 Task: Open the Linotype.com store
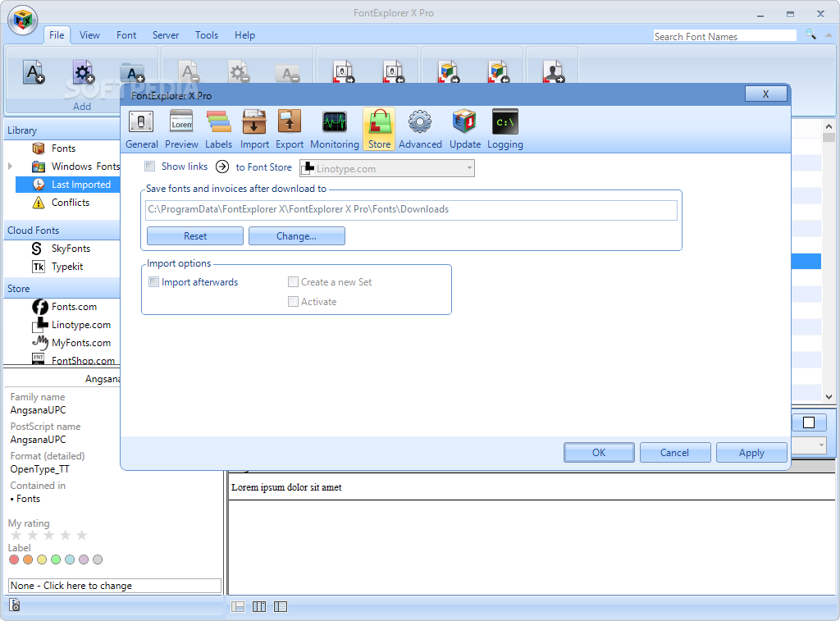(x=81, y=325)
